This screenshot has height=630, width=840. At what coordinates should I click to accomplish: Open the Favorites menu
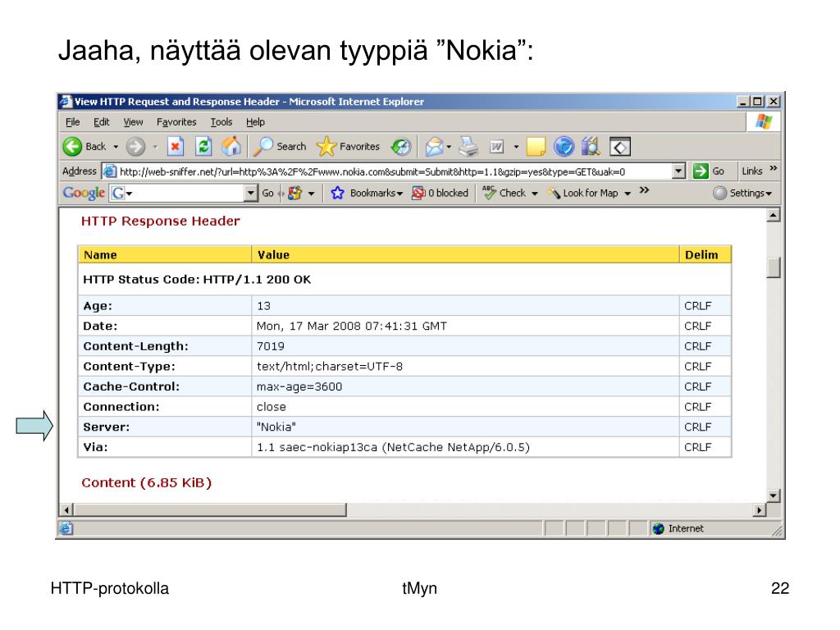[x=176, y=122]
